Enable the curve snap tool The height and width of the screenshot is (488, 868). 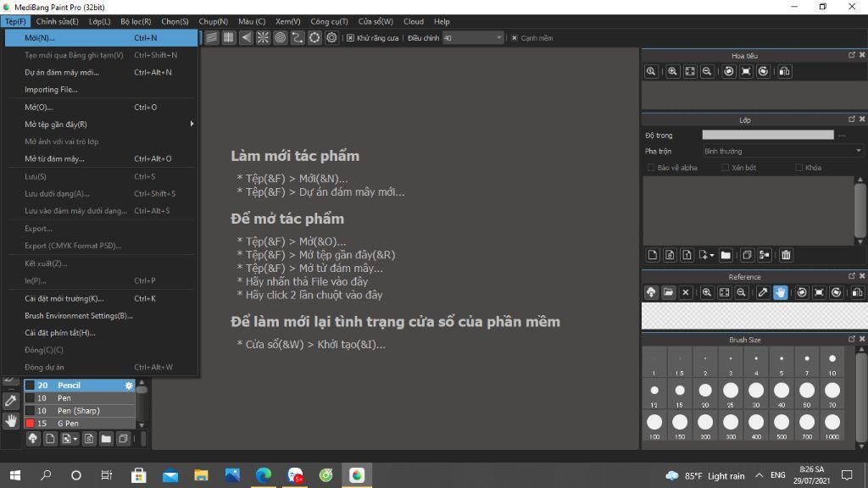(298, 37)
